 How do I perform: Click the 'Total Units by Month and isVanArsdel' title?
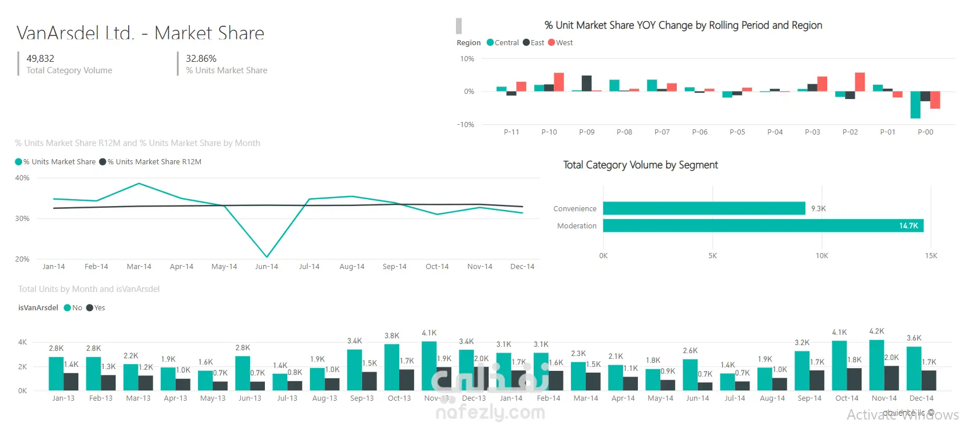click(89, 289)
